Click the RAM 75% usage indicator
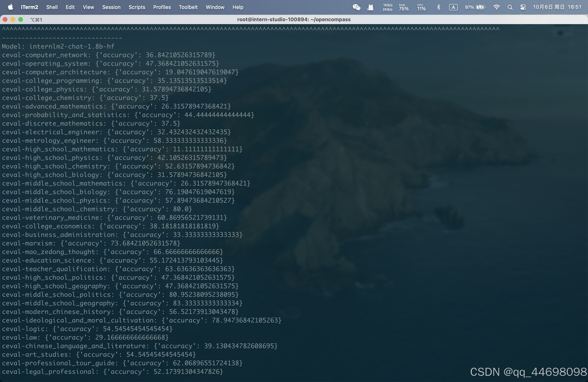Image resolution: width=588 pixels, height=382 pixels. tap(403, 7)
